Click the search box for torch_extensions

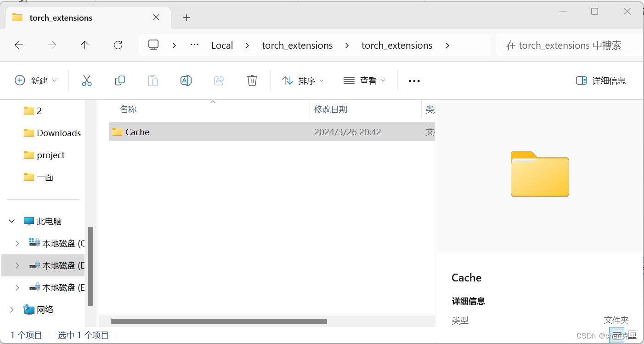pyautogui.click(x=570, y=45)
